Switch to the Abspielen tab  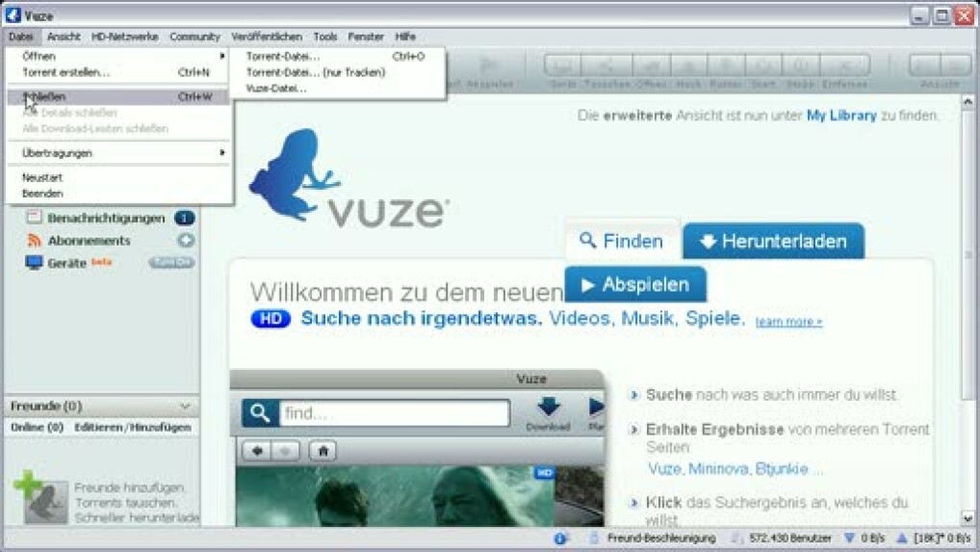(635, 285)
